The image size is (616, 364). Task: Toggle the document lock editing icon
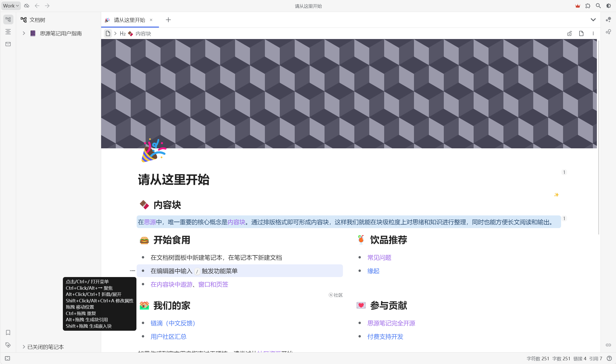coord(570,34)
